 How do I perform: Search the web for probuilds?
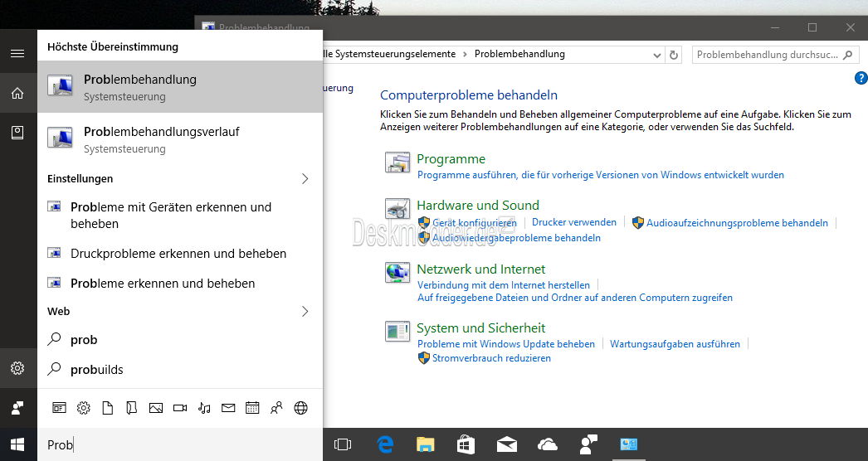(x=180, y=370)
